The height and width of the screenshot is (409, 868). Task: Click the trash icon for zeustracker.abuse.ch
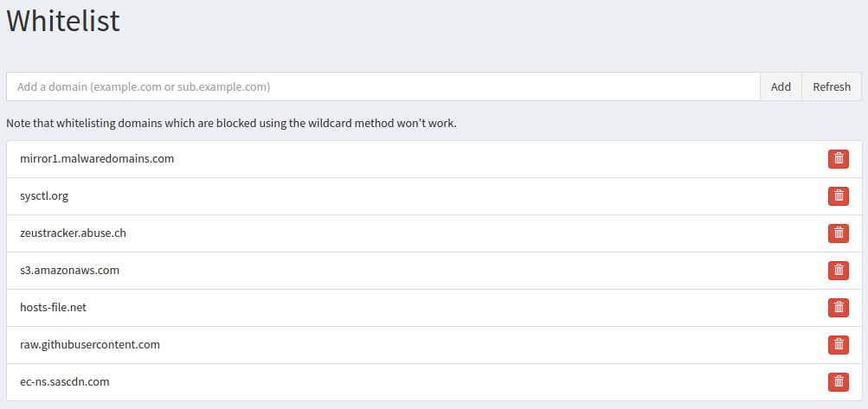838,233
